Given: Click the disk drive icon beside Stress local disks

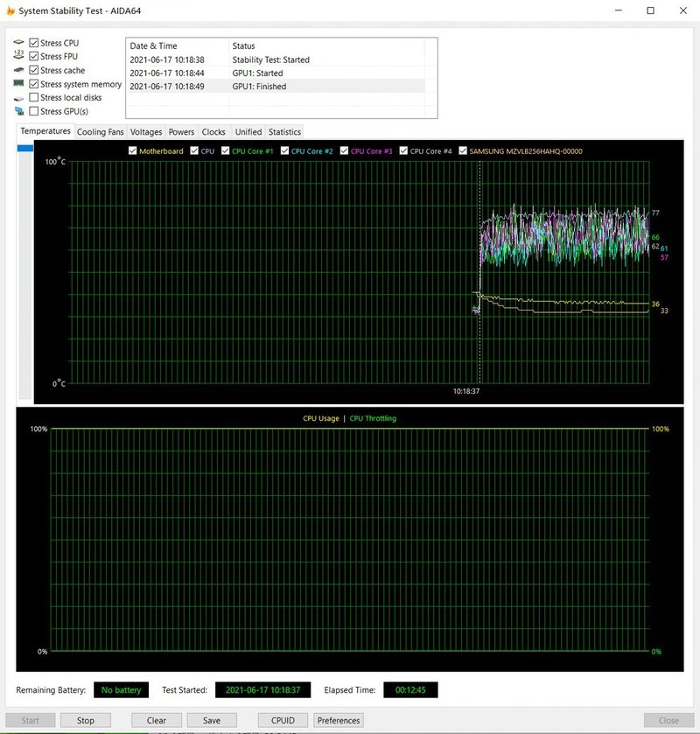Looking at the screenshot, I should (x=18, y=98).
